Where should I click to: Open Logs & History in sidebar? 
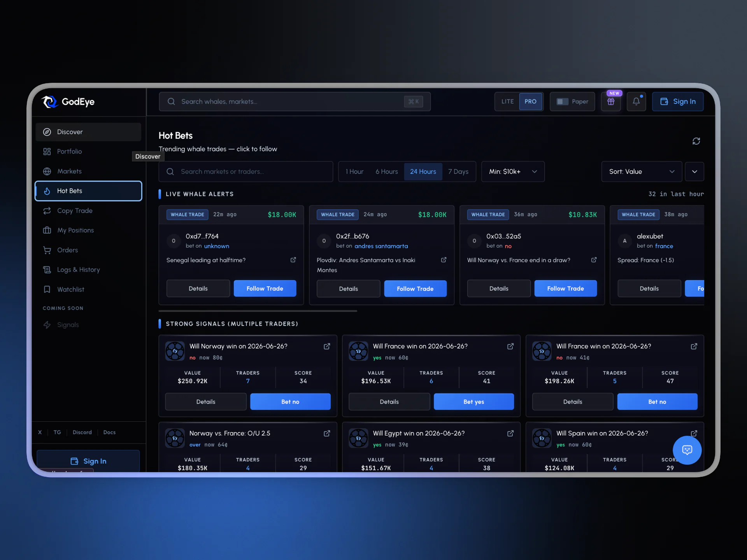pos(88,269)
